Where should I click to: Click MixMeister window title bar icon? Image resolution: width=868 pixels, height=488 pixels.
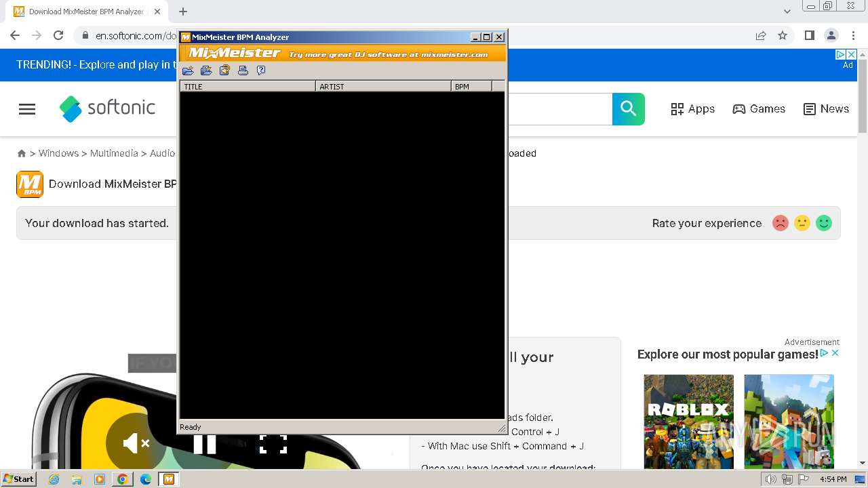pyautogui.click(x=186, y=37)
